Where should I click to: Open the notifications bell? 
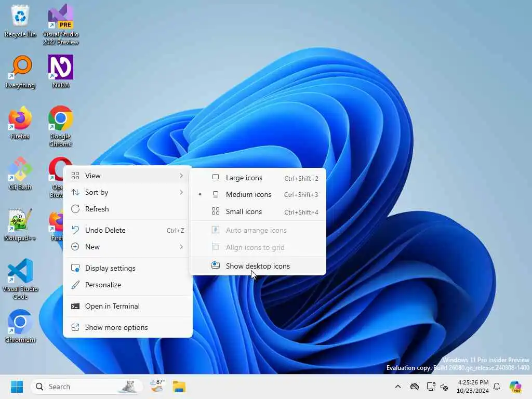(497, 387)
